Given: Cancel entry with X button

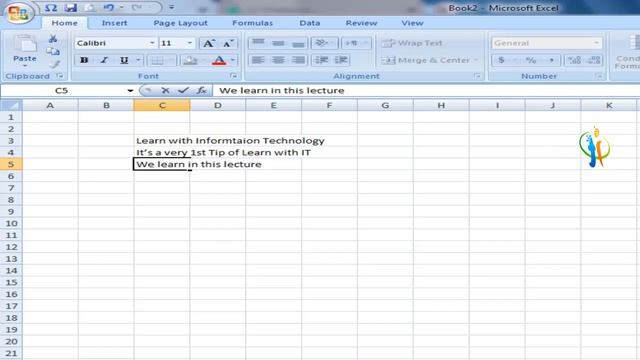Looking at the screenshot, I should pos(165,91).
